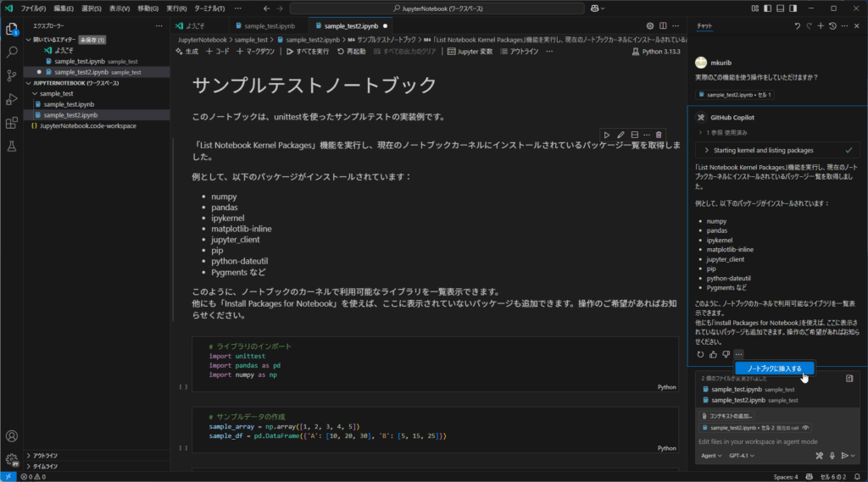Click 再起動 to restart kernel

pos(352,52)
